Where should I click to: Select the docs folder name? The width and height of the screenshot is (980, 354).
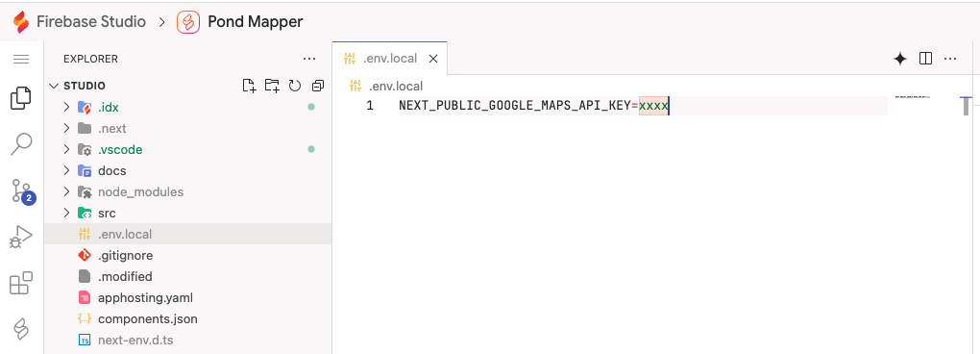(111, 170)
